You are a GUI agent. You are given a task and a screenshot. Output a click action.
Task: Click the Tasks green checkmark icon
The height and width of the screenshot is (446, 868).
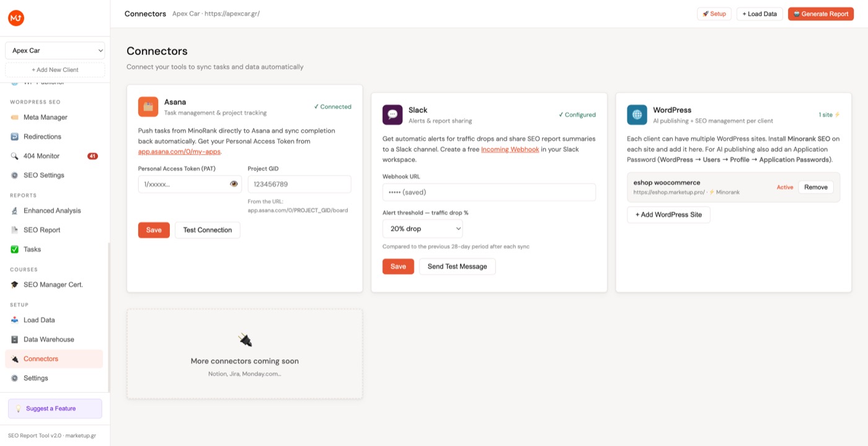[x=15, y=249]
